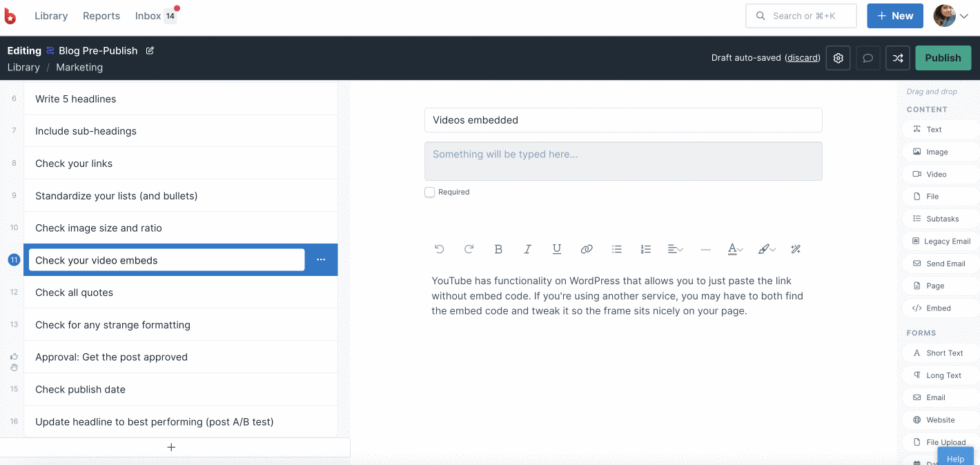Open the highlight color dropdown
Viewport: 980px width, 465px height.
tap(766, 249)
